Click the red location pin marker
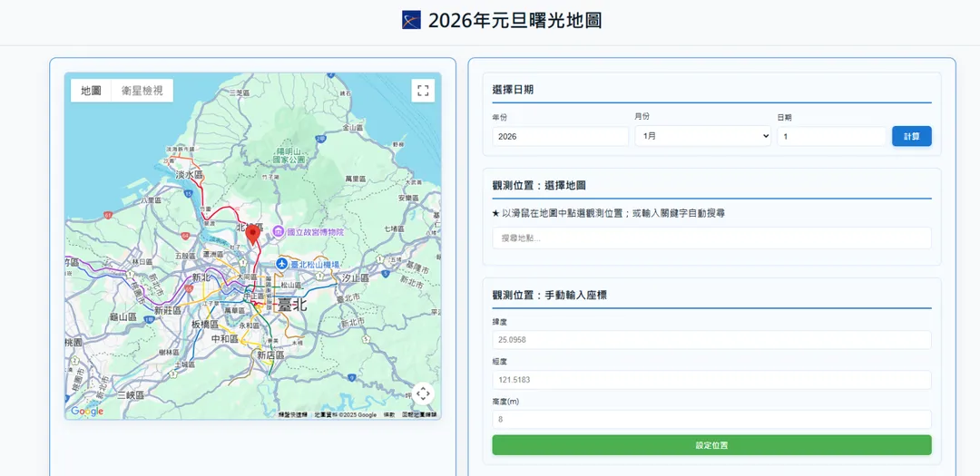This screenshot has height=476, width=980. tap(253, 235)
